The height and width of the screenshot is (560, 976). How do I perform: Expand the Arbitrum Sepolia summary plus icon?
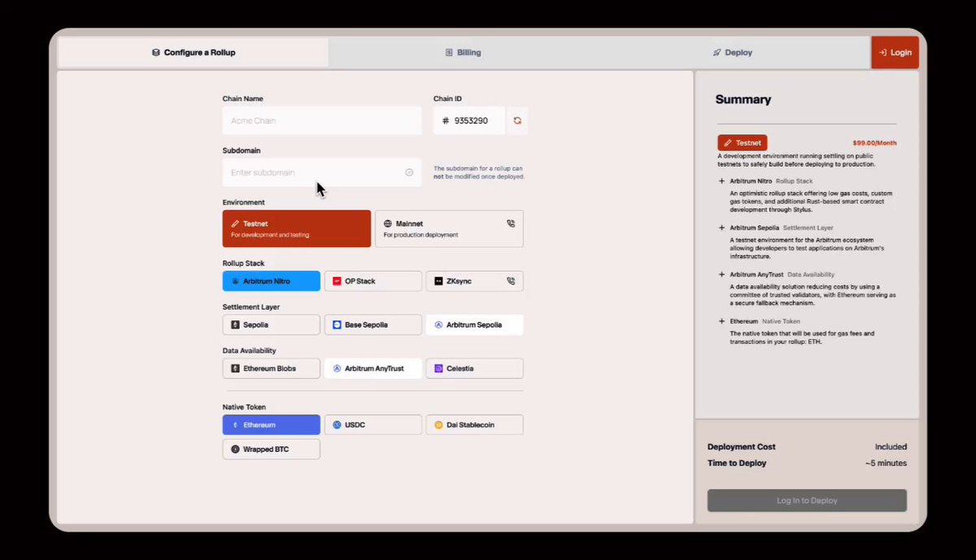[x=721, y=228]
